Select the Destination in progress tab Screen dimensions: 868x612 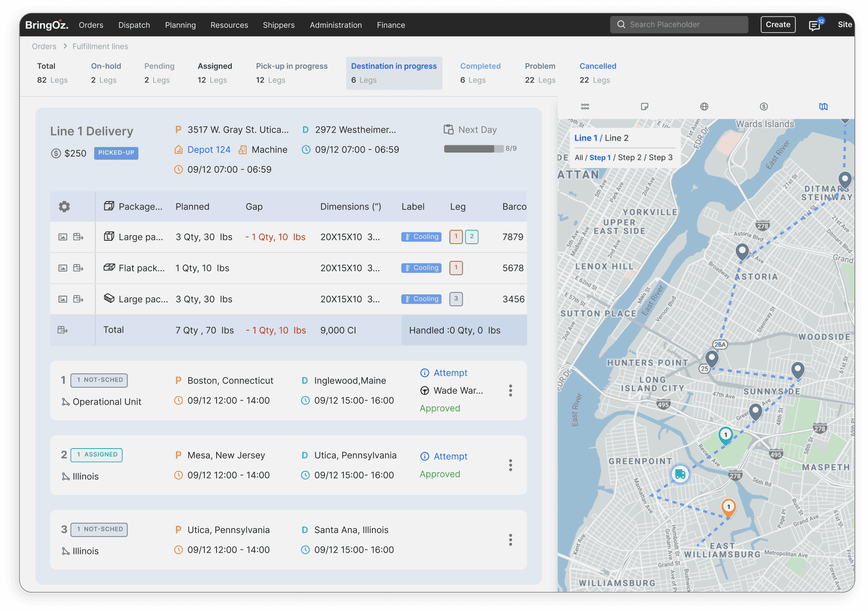pos(394,73)
